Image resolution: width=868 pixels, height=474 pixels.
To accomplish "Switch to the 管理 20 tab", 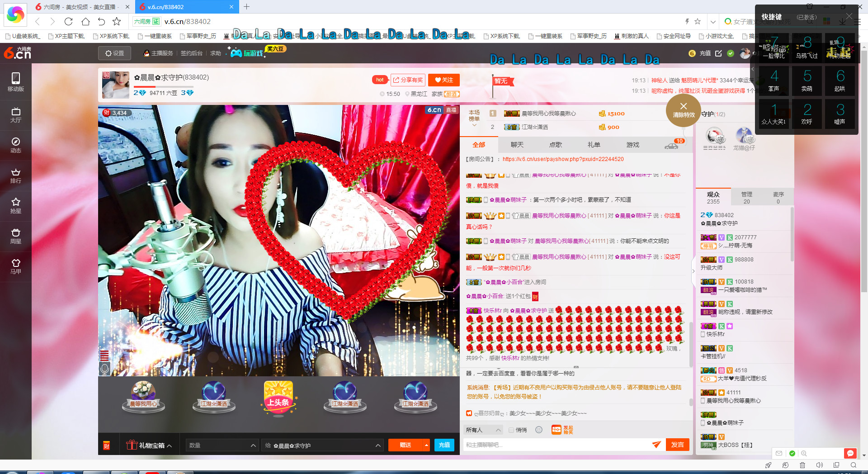I will pyautogui.click(x=747, y=198).
